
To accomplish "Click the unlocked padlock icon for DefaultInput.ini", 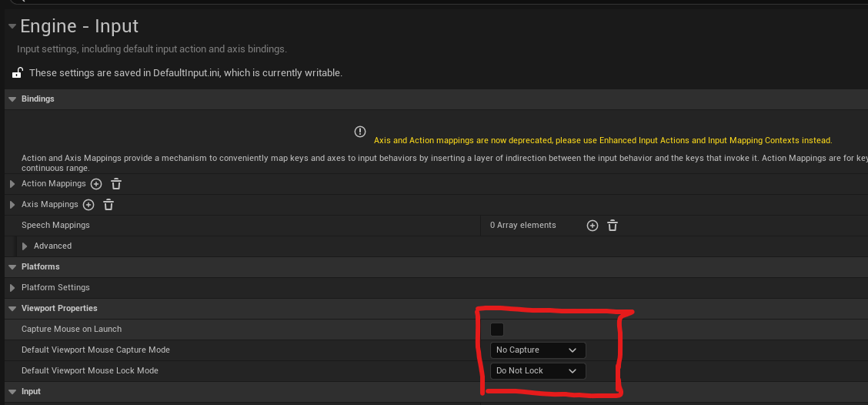I will (x=17, y=73).
